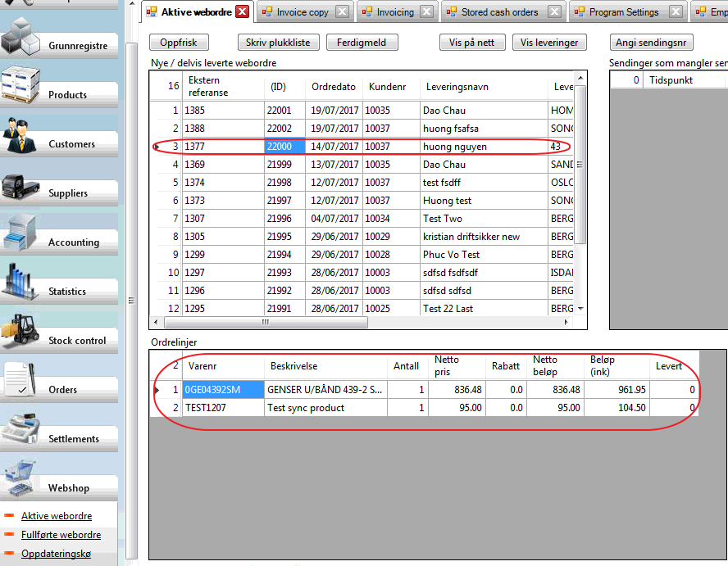Close the Invoicing tab
The image size is (728, 566).
click(x=426, y=11)
